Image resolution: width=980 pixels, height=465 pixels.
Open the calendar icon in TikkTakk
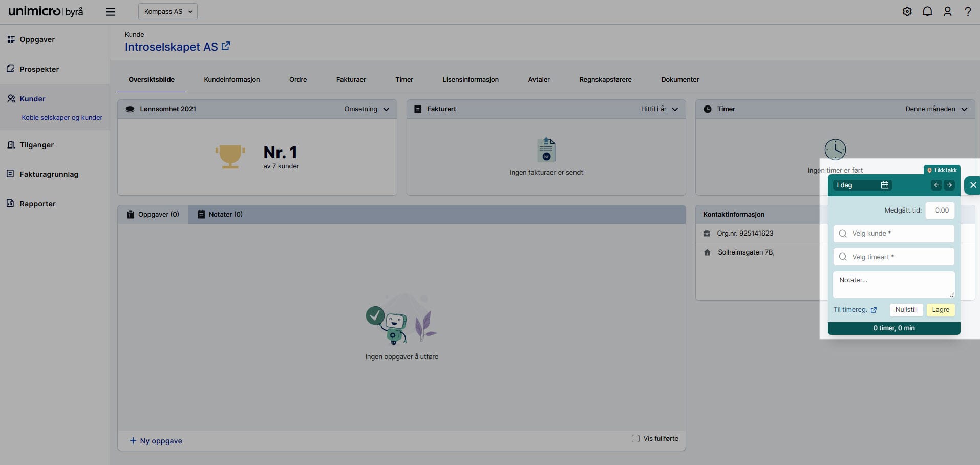(885, 185)
